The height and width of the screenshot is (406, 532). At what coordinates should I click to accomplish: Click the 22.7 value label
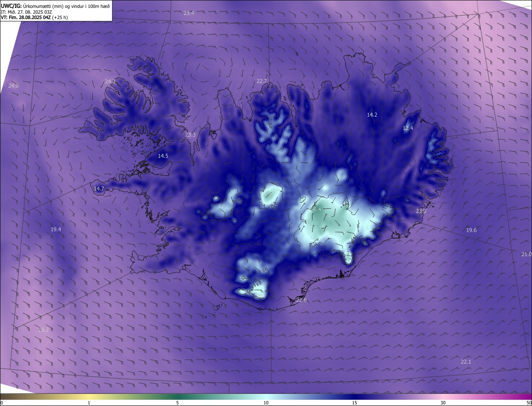click(x=262, y=81)
